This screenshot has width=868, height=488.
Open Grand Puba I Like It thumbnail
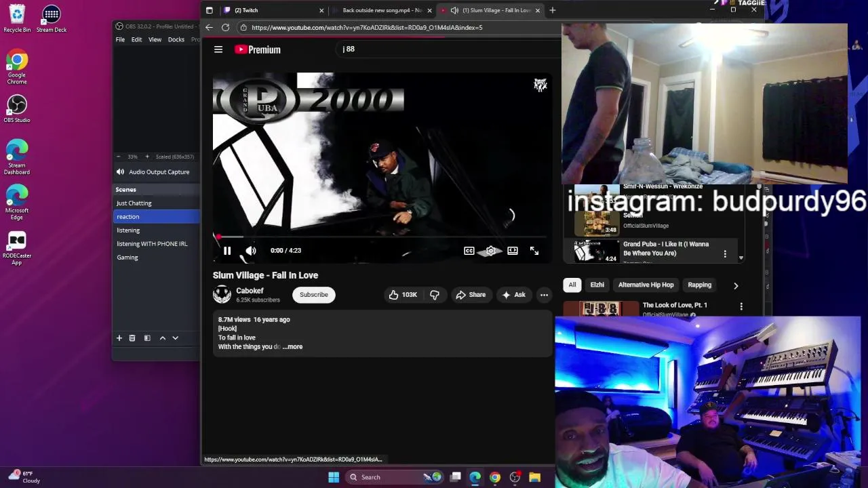(597, 250)
